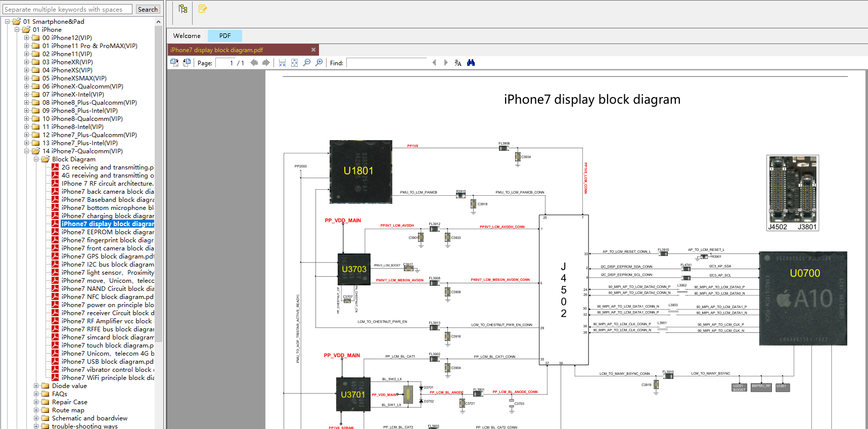
Task: Open iPhone7 NFC block diagram.pdf
Action: coord(108,297)
